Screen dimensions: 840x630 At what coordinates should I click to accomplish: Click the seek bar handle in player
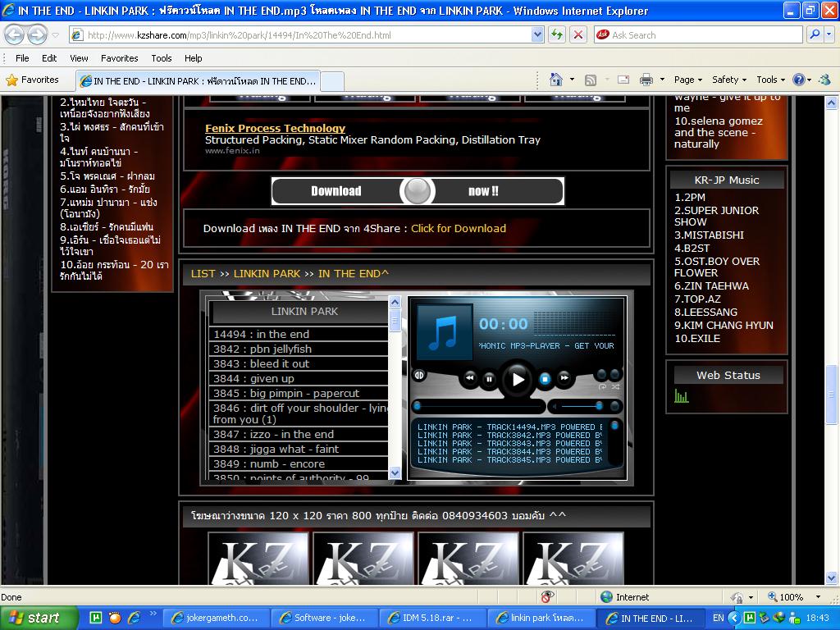[418, 406]
